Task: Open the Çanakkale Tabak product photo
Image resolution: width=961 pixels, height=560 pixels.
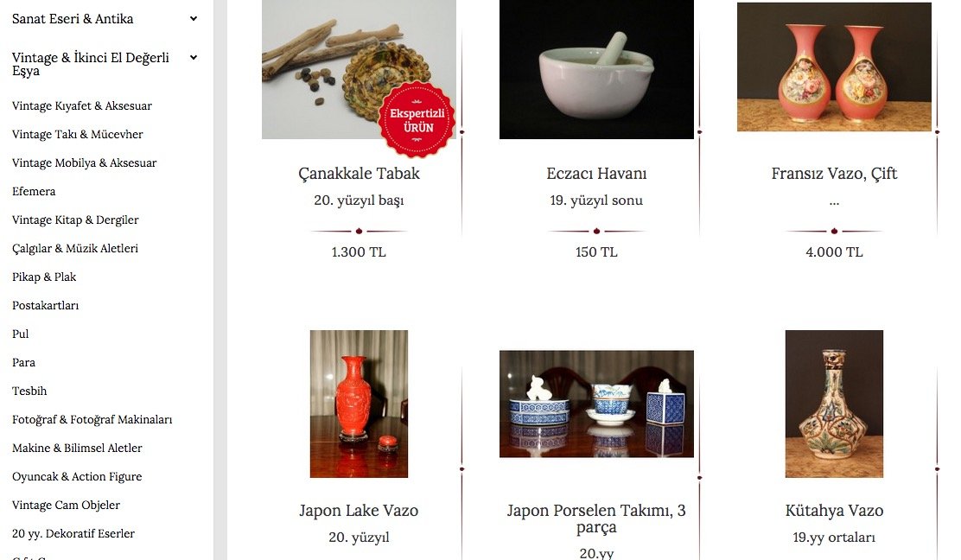Action: pyautogui.click(x=359, y=69)
